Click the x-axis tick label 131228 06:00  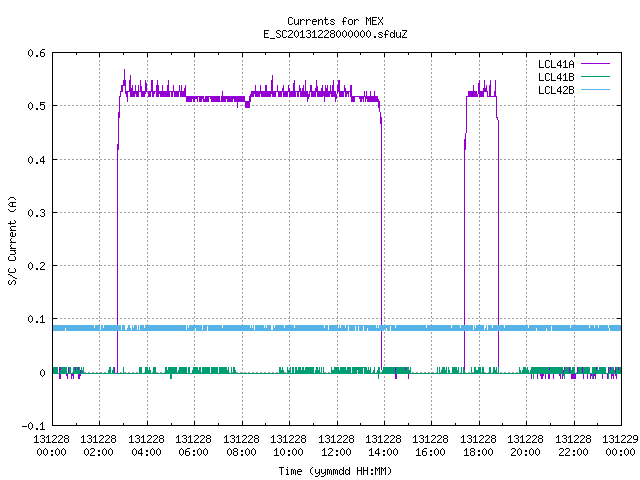[193, 446]
